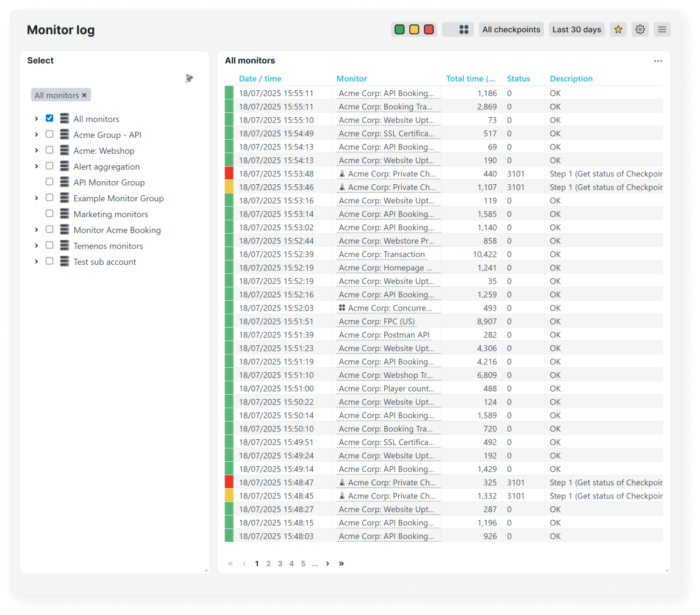Open the All checkpoints dropdown

(x=511, y=29)
